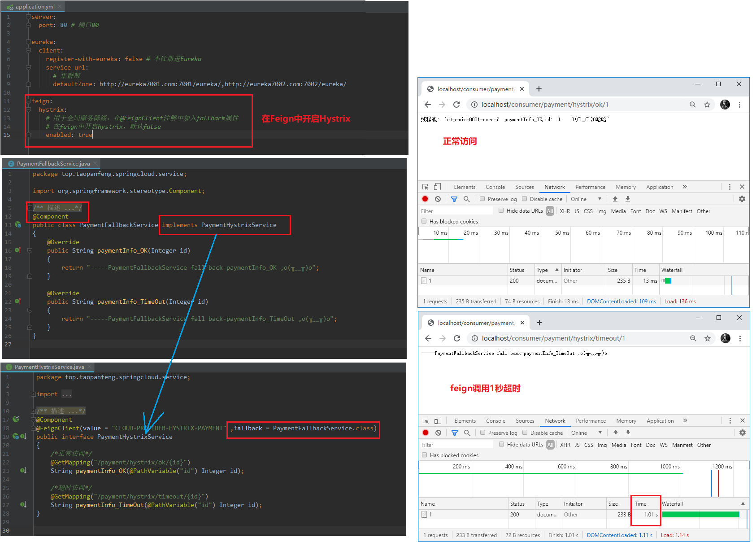Screen dimensions: 756x551
Task: Click reload icon in bottom browser window
Action: (457, 338)
